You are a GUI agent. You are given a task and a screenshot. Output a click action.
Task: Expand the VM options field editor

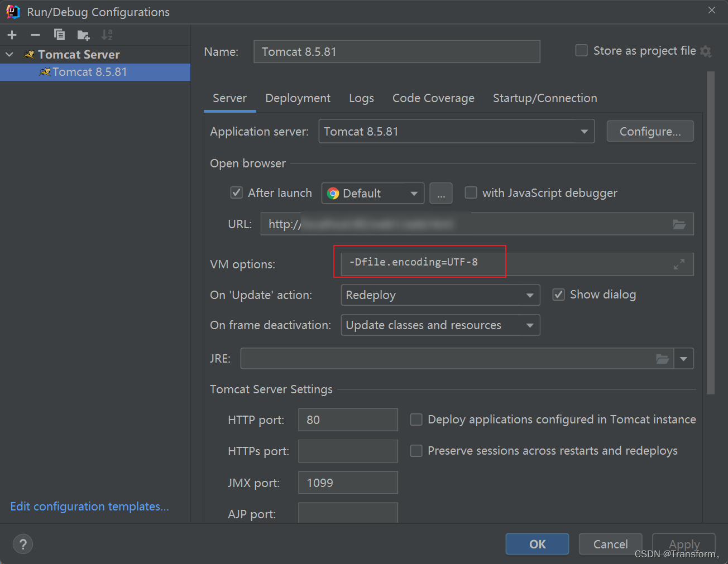(679, 264)
